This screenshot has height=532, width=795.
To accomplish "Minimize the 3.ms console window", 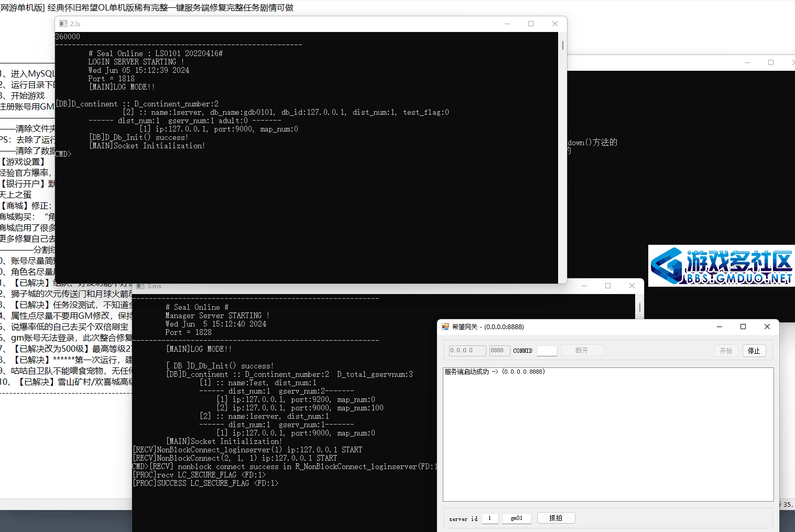I will [584, 286].
